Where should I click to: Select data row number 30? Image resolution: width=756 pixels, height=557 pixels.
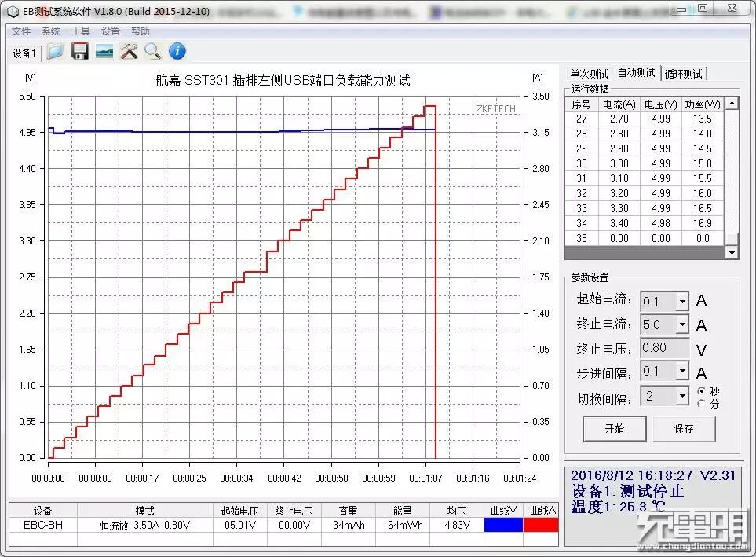coord(645,163)
